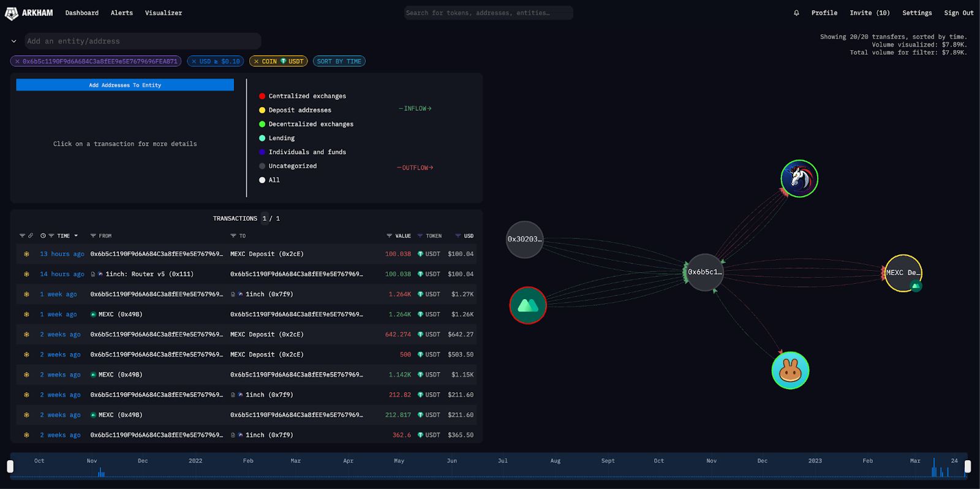Select the All legend filter
This screenshot has height=489, width=980.
pyautogui.click(x=269, y=180)
